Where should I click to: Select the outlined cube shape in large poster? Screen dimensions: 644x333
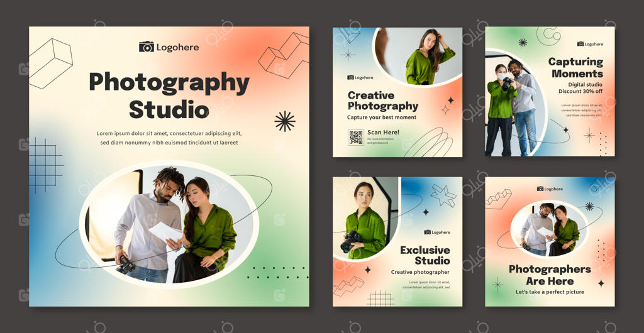click(50, 62)
